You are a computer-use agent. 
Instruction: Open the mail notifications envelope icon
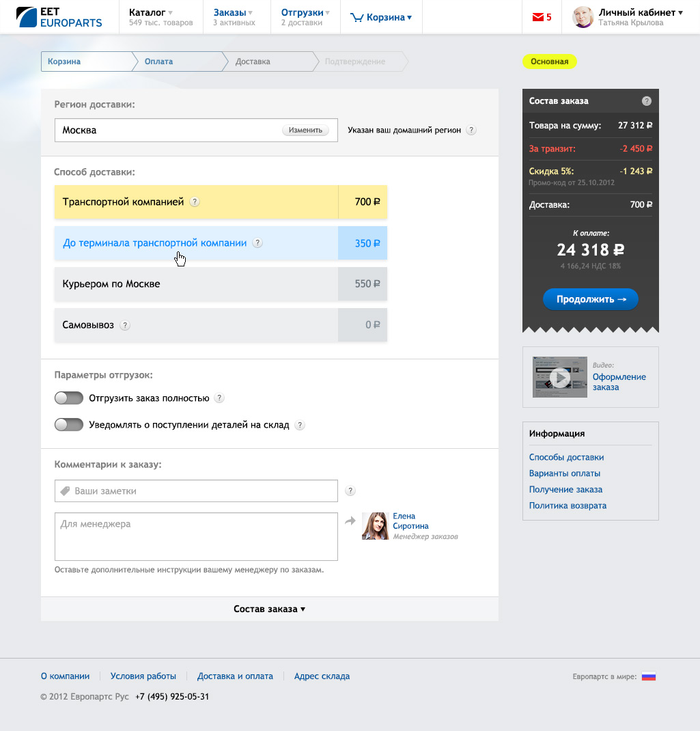[537, 18]
